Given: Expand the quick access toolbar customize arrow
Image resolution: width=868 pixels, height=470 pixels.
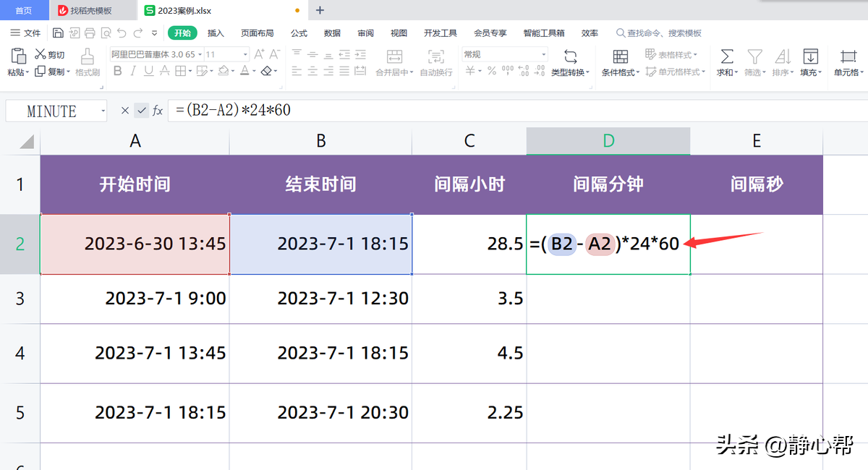Looking at the screenshot, I should (x=154, y=33).
